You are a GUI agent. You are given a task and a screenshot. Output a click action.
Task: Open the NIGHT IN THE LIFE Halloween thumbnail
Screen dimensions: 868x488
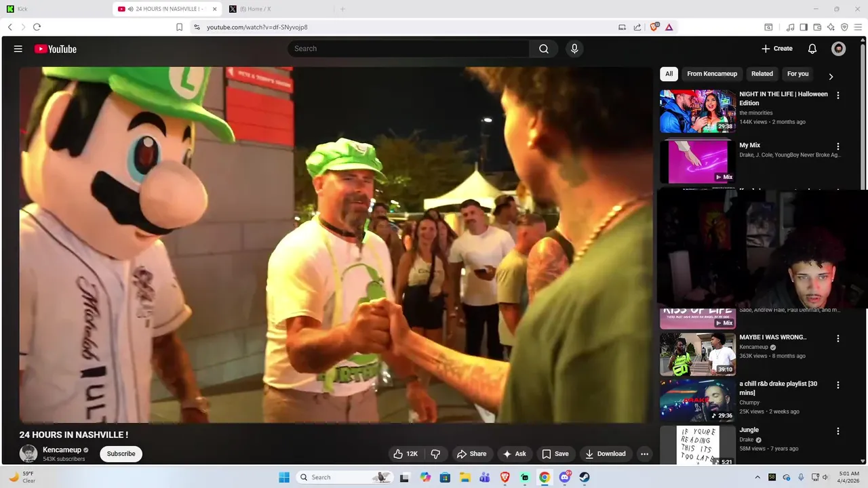coord(698,111)
